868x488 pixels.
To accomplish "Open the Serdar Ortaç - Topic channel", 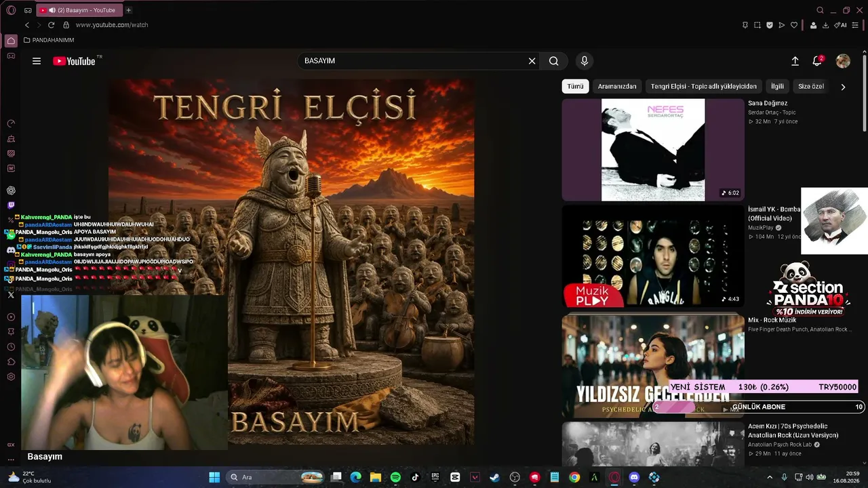I will (x=772, y=113).
